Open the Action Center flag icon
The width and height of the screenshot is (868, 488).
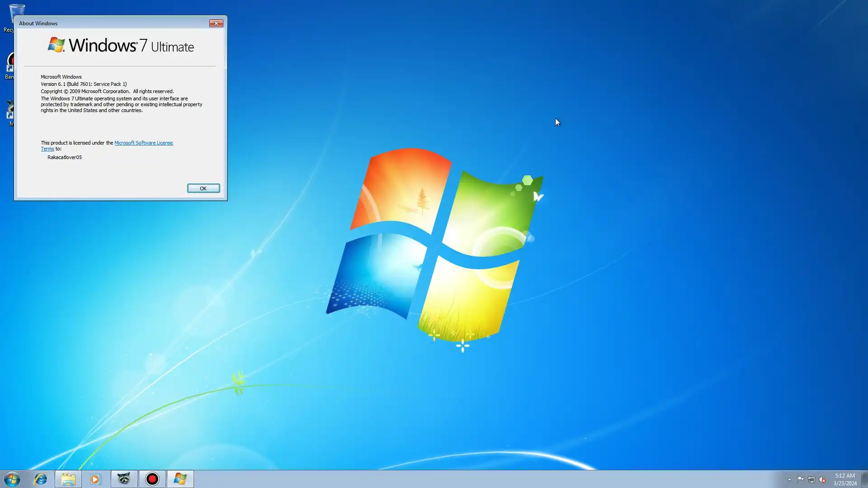[800, 479]
